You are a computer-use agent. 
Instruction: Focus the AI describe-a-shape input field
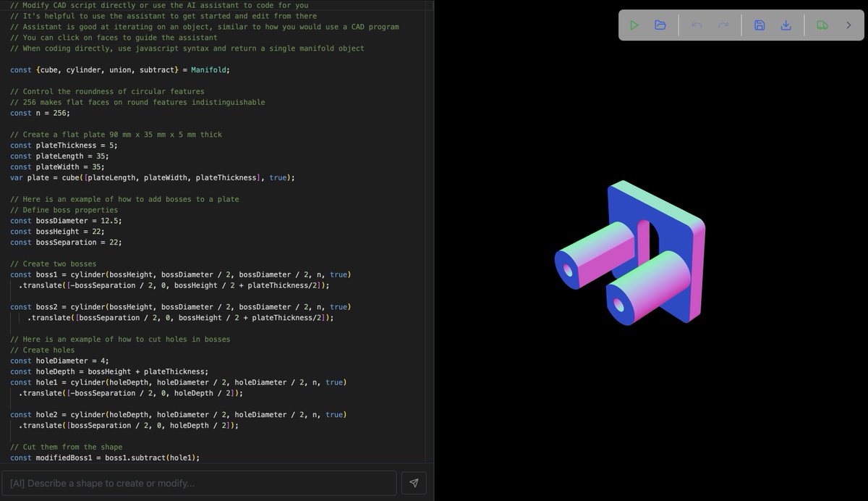199,483
